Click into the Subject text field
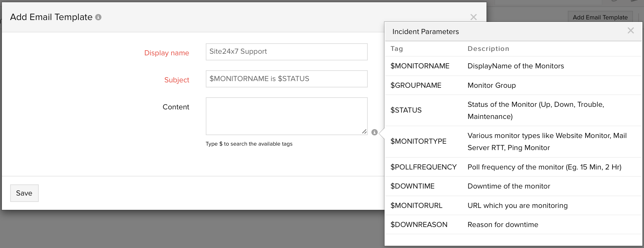Viewport: 644px width, 248px height. point(286,79)
